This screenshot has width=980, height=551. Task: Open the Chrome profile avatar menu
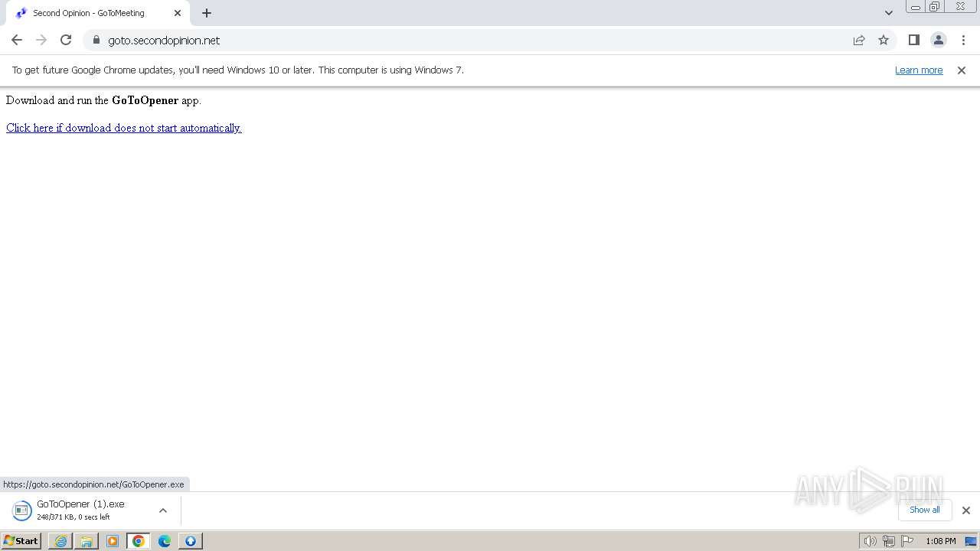pos(938,40)
